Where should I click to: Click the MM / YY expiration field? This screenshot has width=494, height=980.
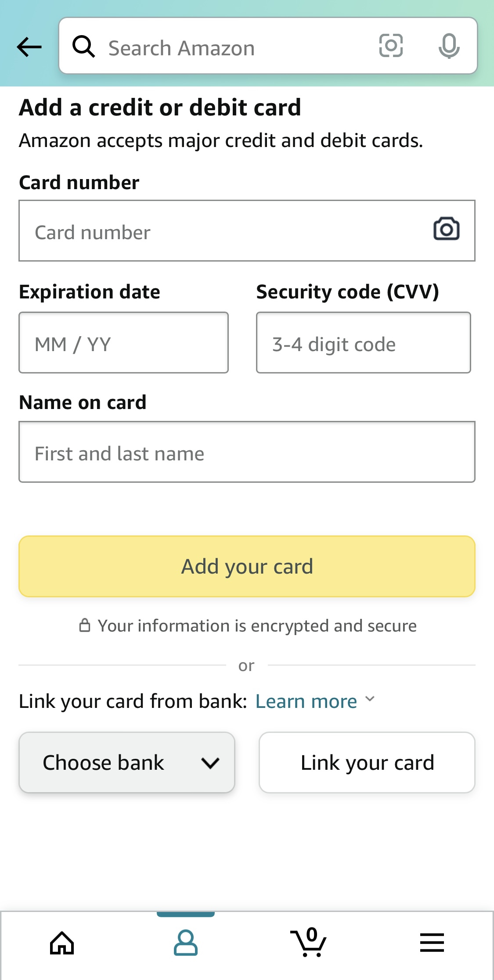point(123,343)
